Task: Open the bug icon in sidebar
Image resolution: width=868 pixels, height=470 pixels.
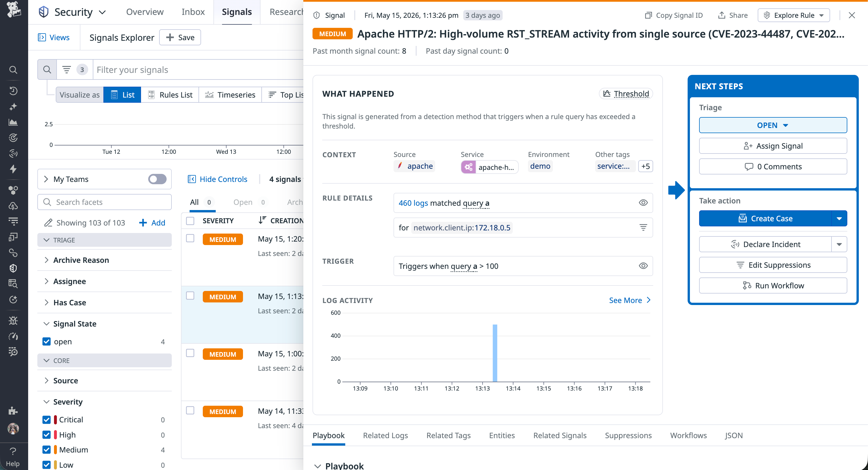Action: tap(13, 321)
